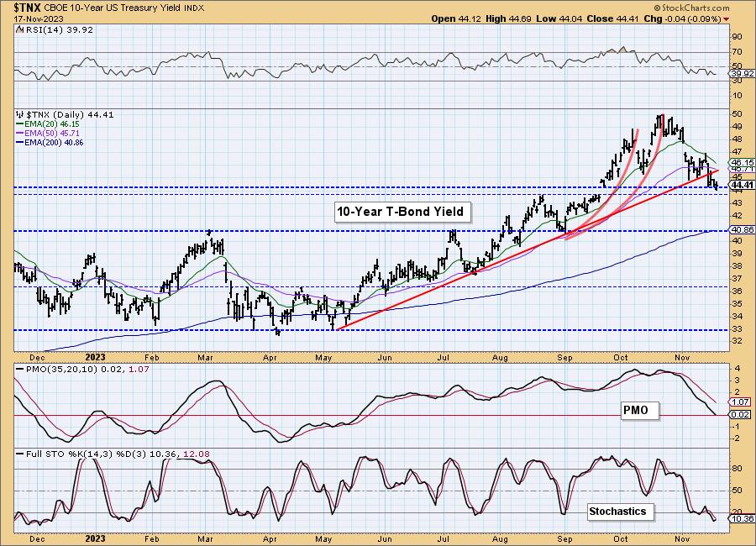756x546 pixels.
Task: Click the 90 level on RSI axis
Action: click(x=737, y=37)
